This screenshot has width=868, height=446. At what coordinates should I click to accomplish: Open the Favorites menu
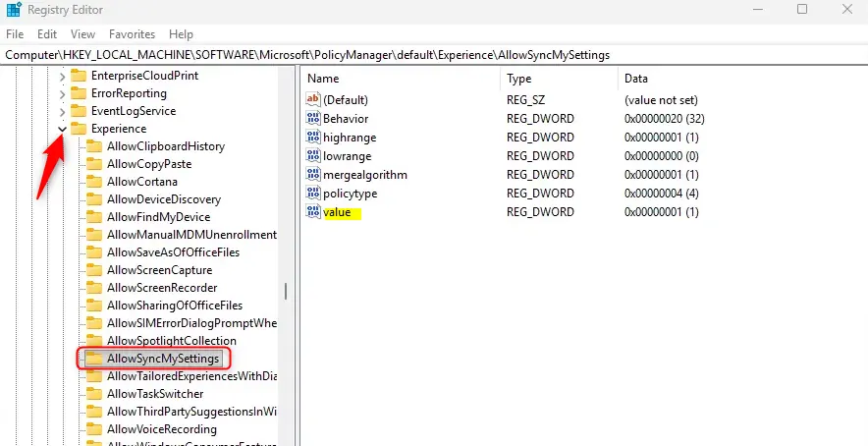132,34
